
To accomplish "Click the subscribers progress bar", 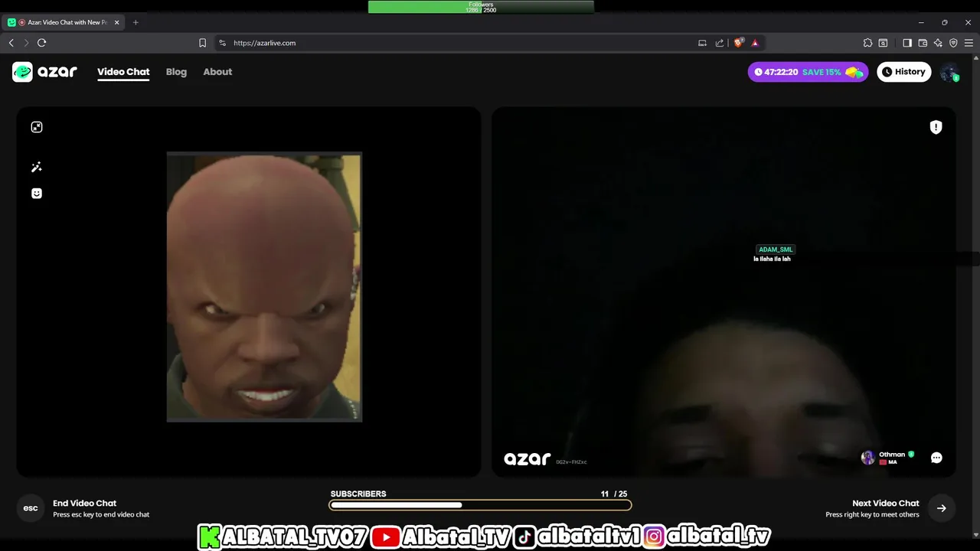I will pyautogui.click(x=480, y=505).
